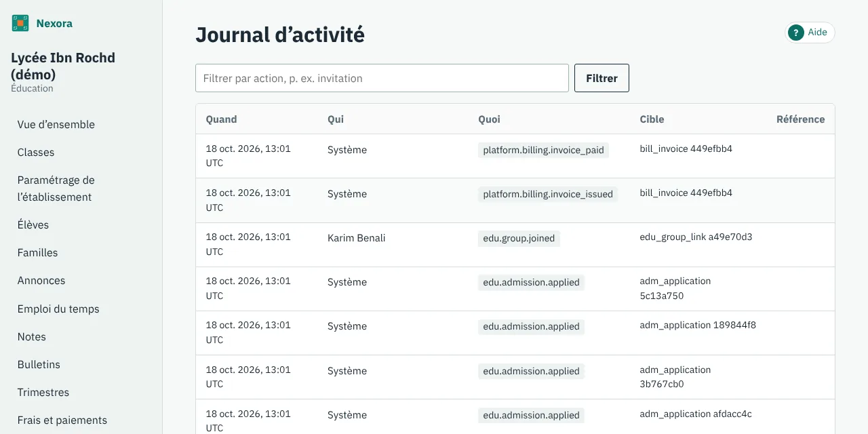Click Système in the invoice_issued row

(347, 194)
